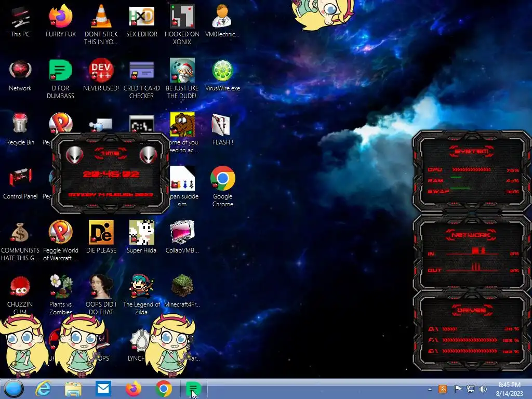Click the DRIVES widget title

point(472,310)
